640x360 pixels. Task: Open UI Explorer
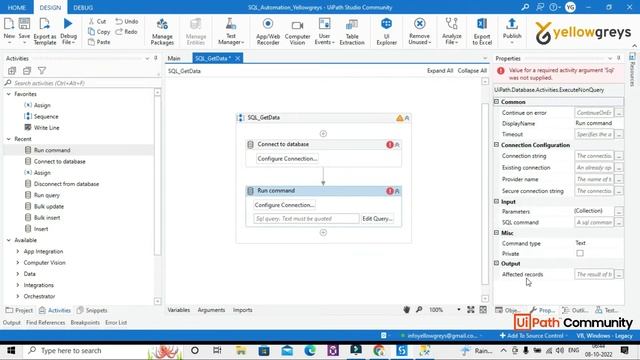(x=387, y=31)
